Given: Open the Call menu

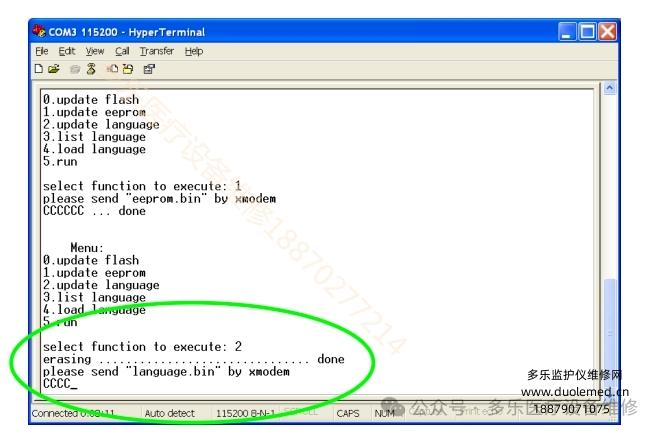Looking at the screenshot, I should click(x=122, y=51).
